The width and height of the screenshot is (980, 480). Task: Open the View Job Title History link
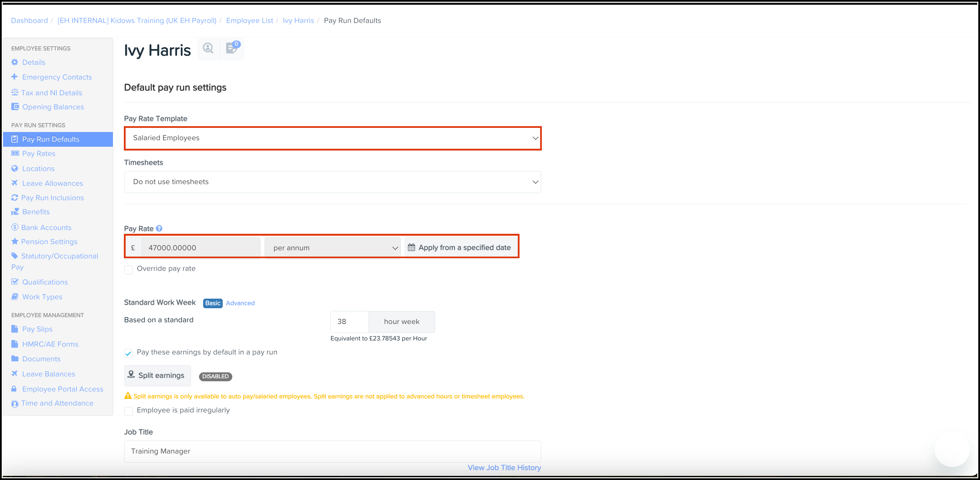pyautogui.click(x=504, y=468)
